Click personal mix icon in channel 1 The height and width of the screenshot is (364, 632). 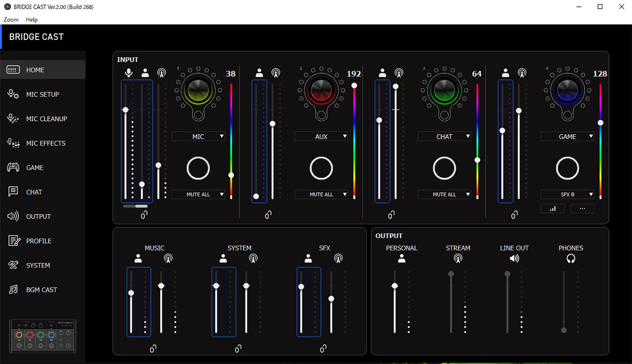(x=145, y=73)
